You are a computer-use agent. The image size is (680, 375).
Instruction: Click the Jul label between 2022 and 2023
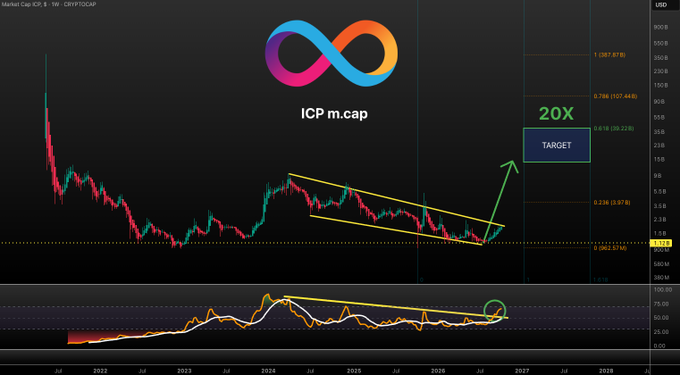pyautogui.click(x=142, y=371)
